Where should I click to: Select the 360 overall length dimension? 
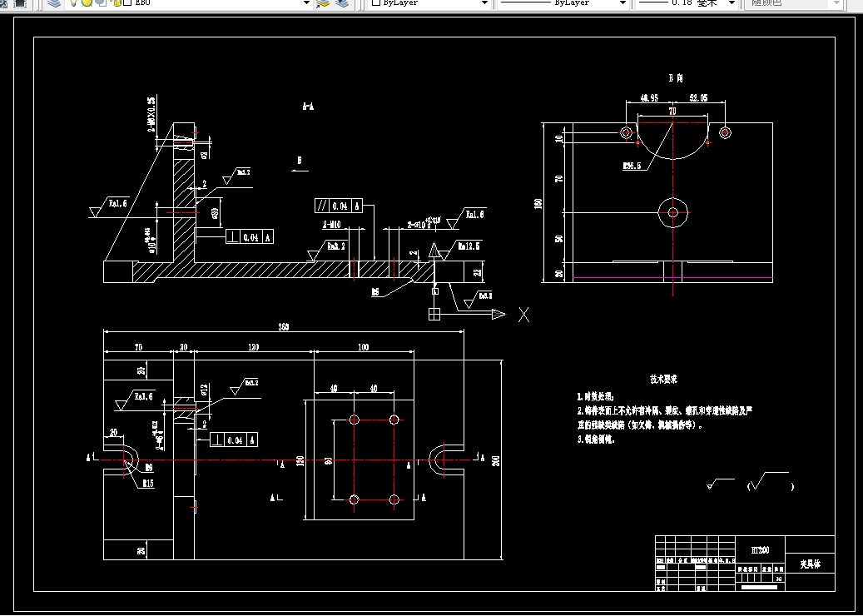[x=284, y=327]
